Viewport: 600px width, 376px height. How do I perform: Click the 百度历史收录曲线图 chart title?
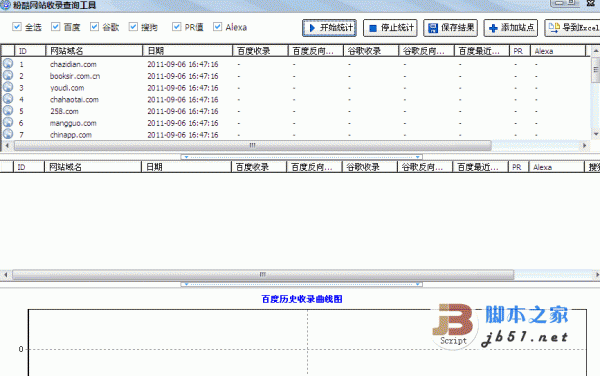click(x=302, y=299)
